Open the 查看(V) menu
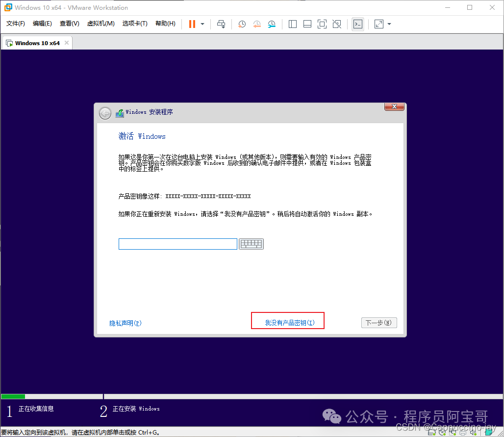The image size is (504, 437). coord(70,24)
